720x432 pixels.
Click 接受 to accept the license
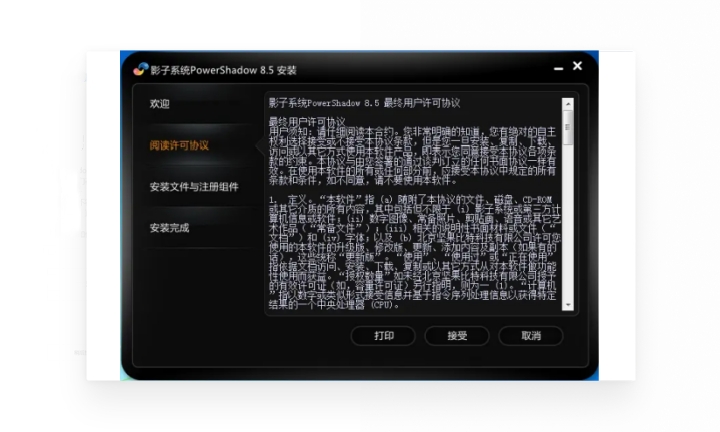coord(457,336)
